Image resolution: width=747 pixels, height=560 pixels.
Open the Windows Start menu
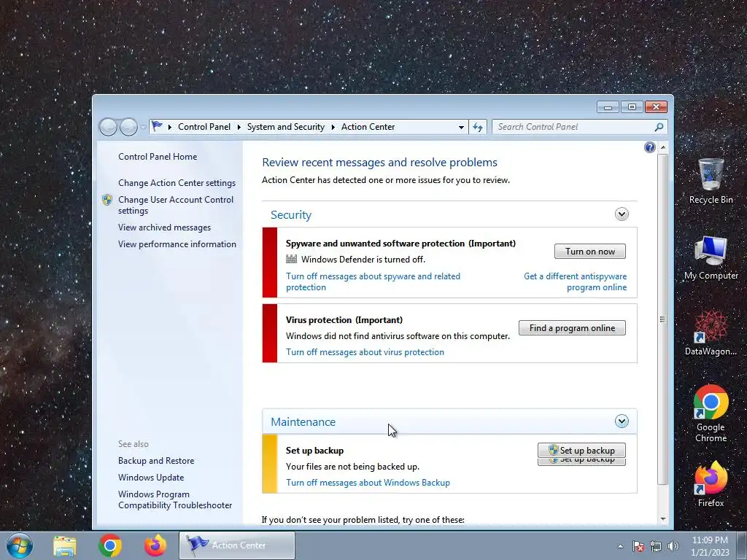point(20,545)
